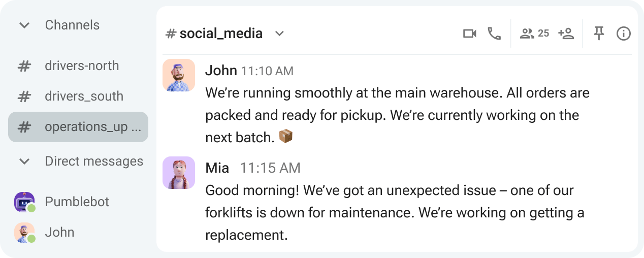Click John's name in the message header
644x258 pixels.
point(221,70)
